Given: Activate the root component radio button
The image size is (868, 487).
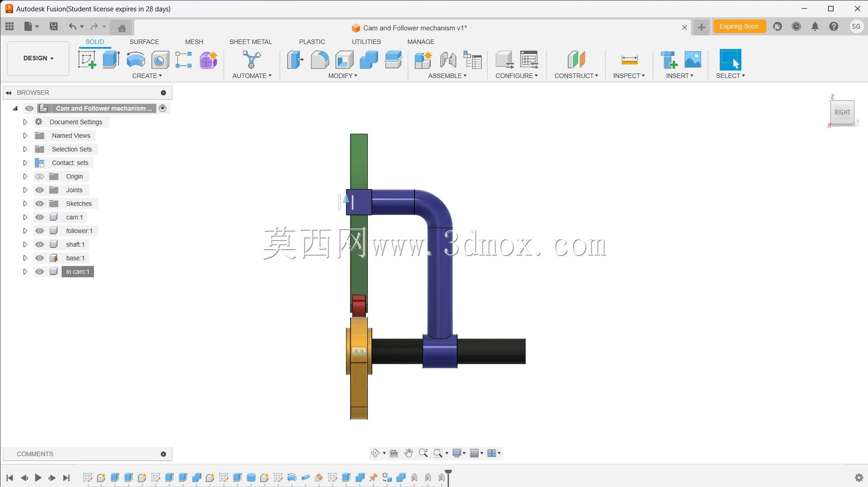Looking at the screenshot, I should pyautogui.click(x=163, y=108).
